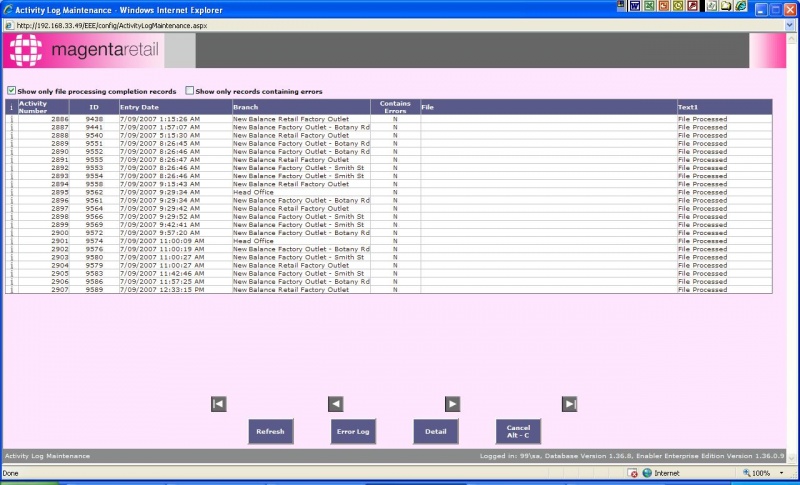
Task: Click the File column header
Action: pos(548,107)
